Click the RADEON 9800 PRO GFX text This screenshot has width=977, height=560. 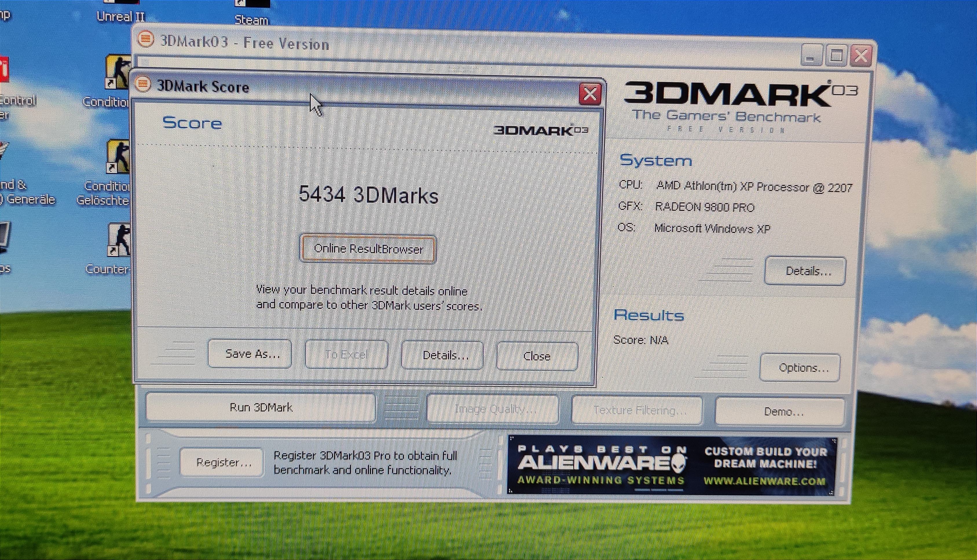705,207
